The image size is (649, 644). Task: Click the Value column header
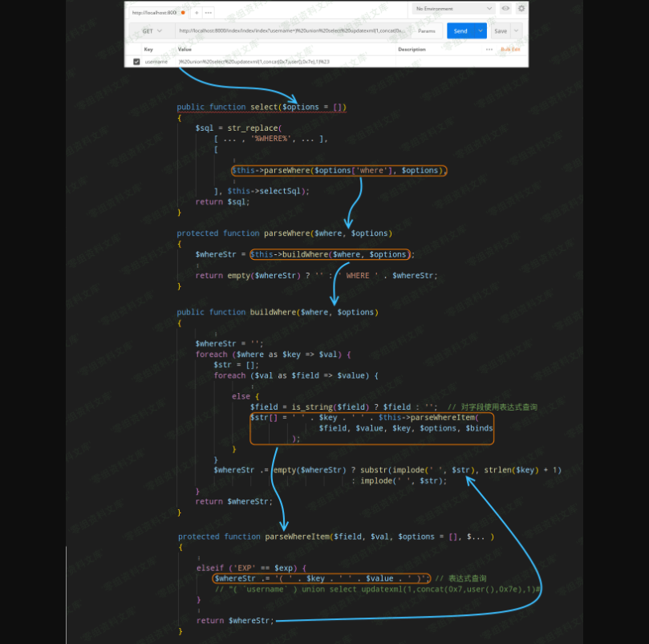tap(185, 49)
